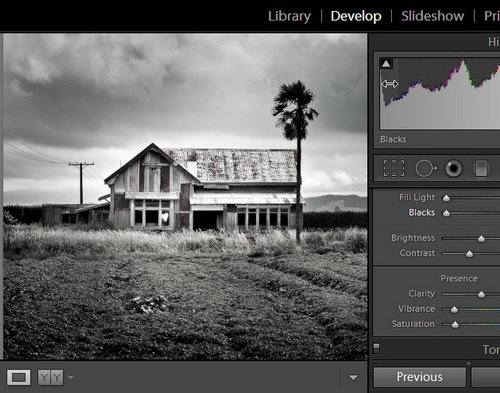
Task: Select the Red Eye Correction tool
Action: click(x=453, y=168)
